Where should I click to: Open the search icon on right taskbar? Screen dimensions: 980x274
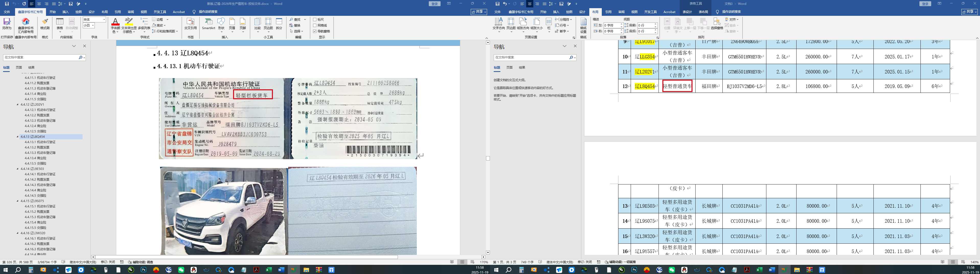click(x=508, y=270)
